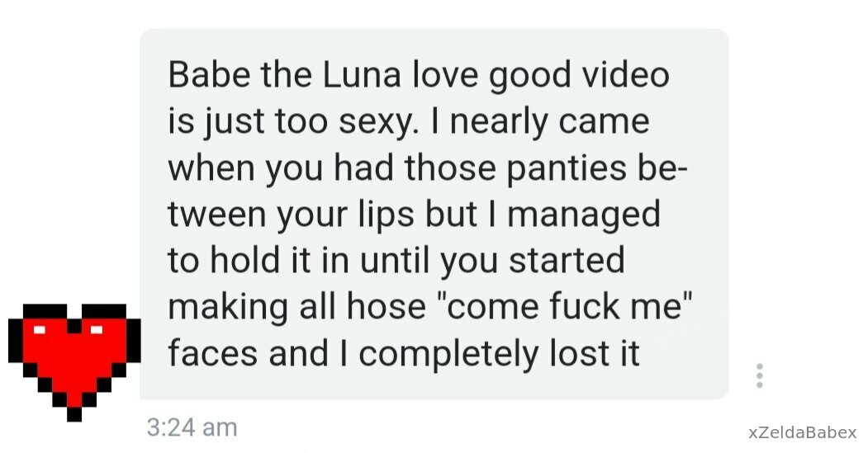868x453 pixels.
Task: Click the word "making" in the message
Action: point(228,308)
